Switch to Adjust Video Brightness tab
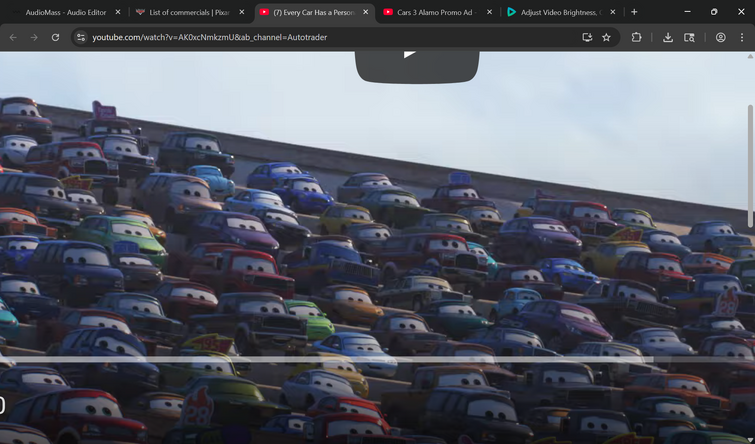The width and height of the screenshot is (755, 444). coord(561,13)
